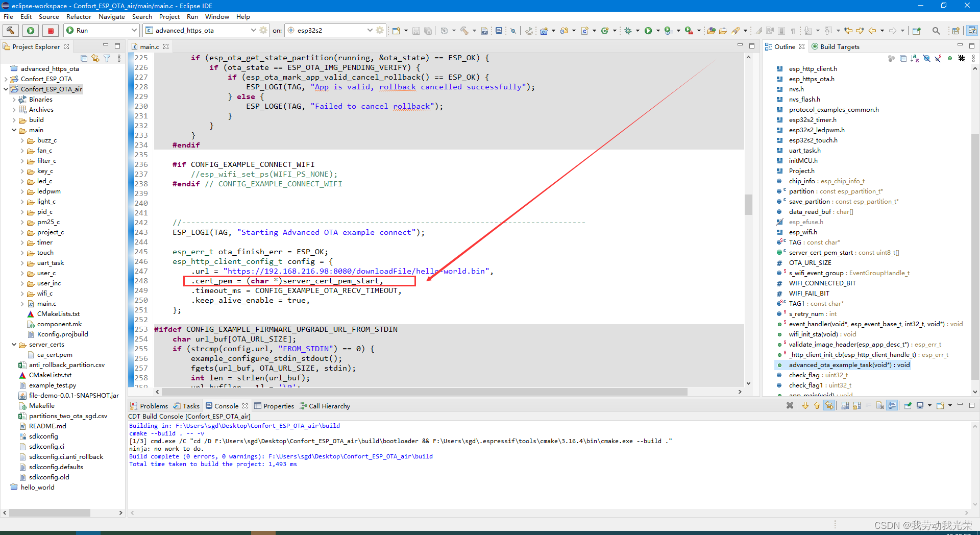The width and height of the screenshot is (980, 535).
Task: Click the editor horizontal scrollbar
Action: coord(424,392)
